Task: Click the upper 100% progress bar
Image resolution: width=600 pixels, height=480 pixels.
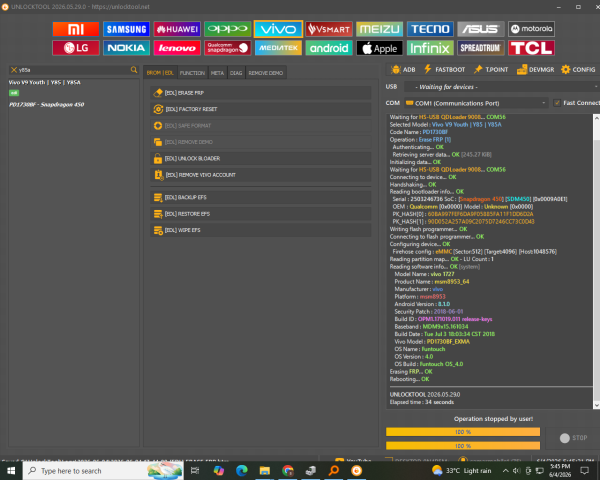Action: coord(463,432)
